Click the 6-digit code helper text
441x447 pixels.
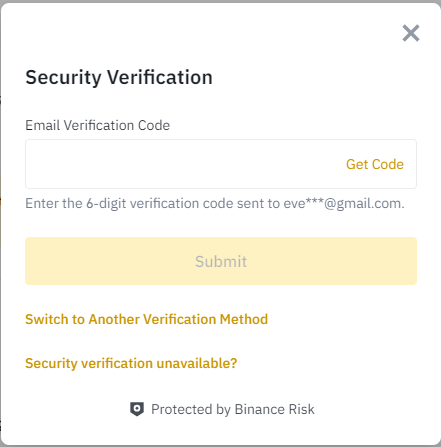click(x=215, y=203)
